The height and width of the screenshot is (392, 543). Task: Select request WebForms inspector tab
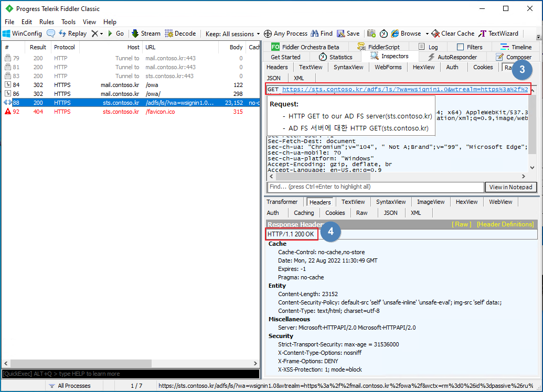pos(388,67)
